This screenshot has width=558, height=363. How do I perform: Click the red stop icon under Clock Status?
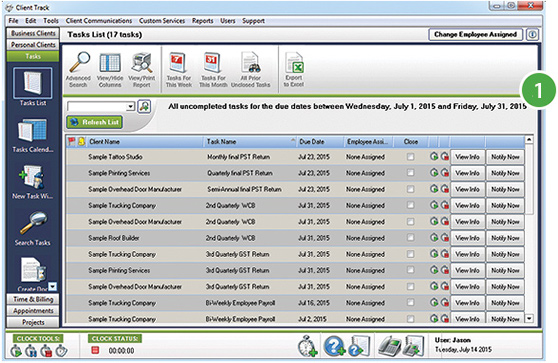tap(95, 350)
